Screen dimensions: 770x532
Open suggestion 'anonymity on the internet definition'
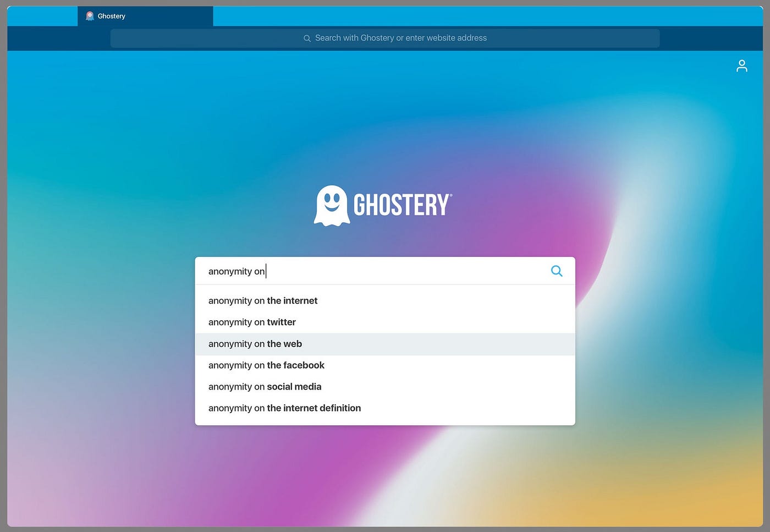tap(385, 408)
